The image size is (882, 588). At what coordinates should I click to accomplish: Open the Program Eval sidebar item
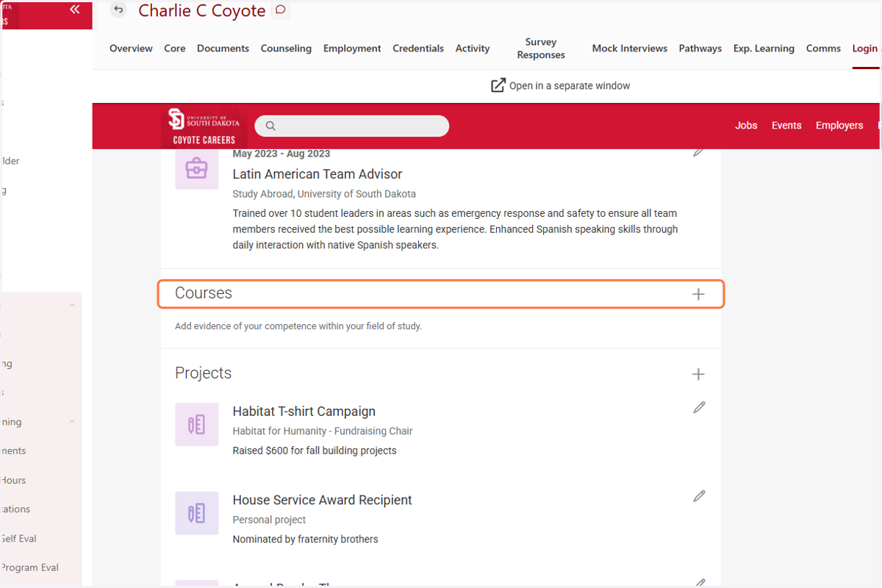[x=29, y=567]
